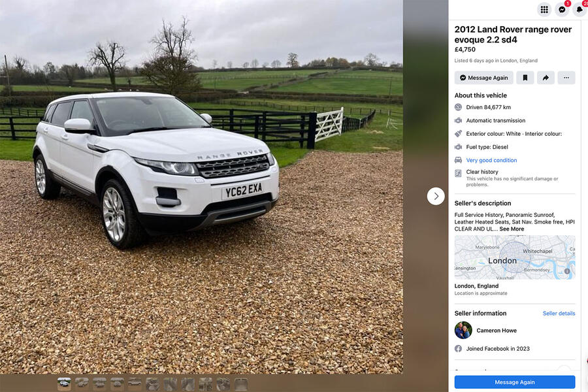Click the London location map
The width and height of the screenshot is (588, 392).
515,257
